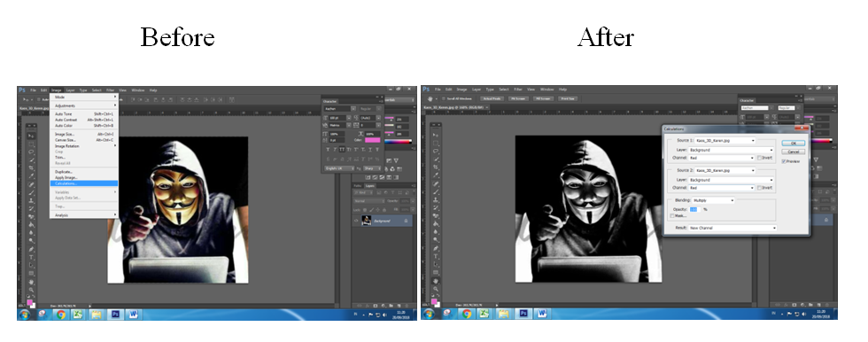Toggle Scroll All Windows checkbox in After
This screenshot has height=342, width=868.
coord(444,98)
